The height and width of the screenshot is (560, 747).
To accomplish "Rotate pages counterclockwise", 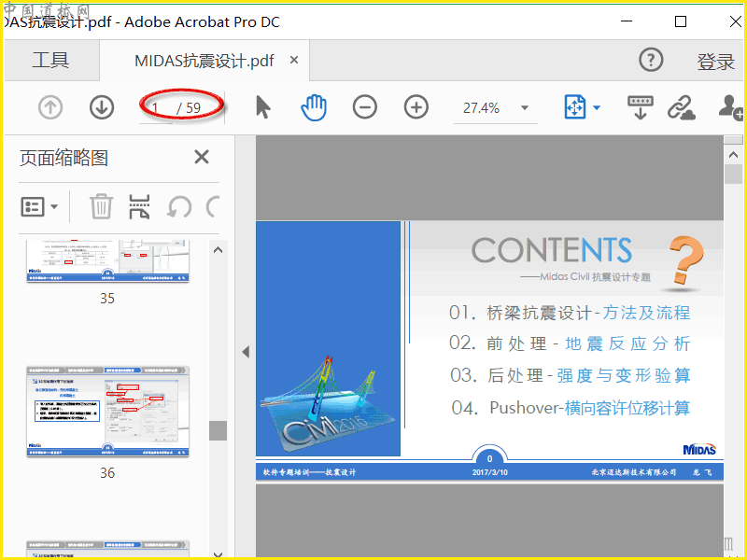I will [x=179, y=207].
